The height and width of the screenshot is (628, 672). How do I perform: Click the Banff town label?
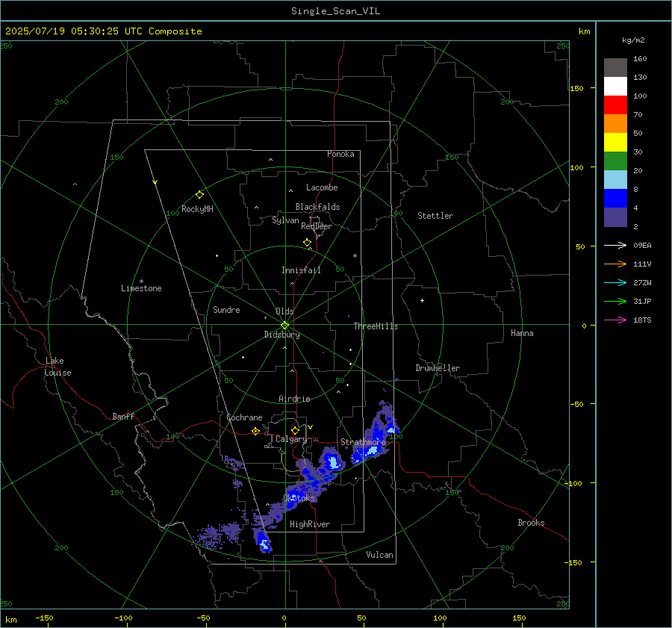point(123,416)
